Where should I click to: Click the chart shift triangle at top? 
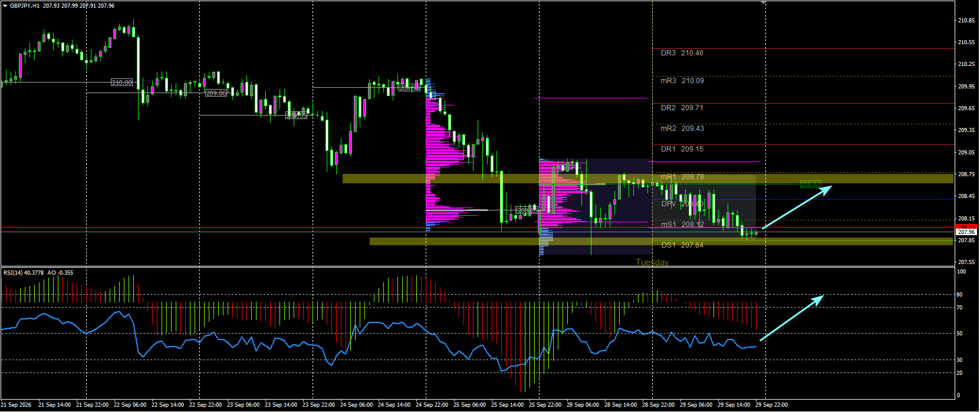pos(763,3)
